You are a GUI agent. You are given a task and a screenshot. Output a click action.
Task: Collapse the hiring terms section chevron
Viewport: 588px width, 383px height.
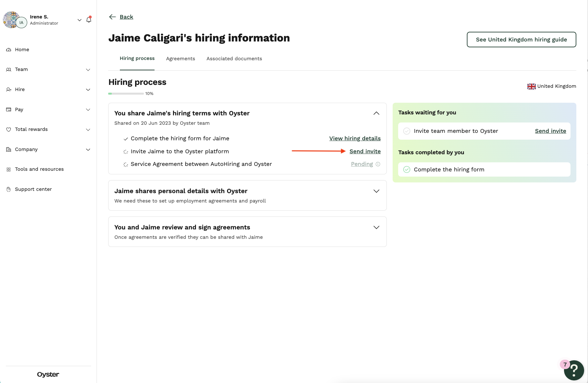(x=376, y=113)
